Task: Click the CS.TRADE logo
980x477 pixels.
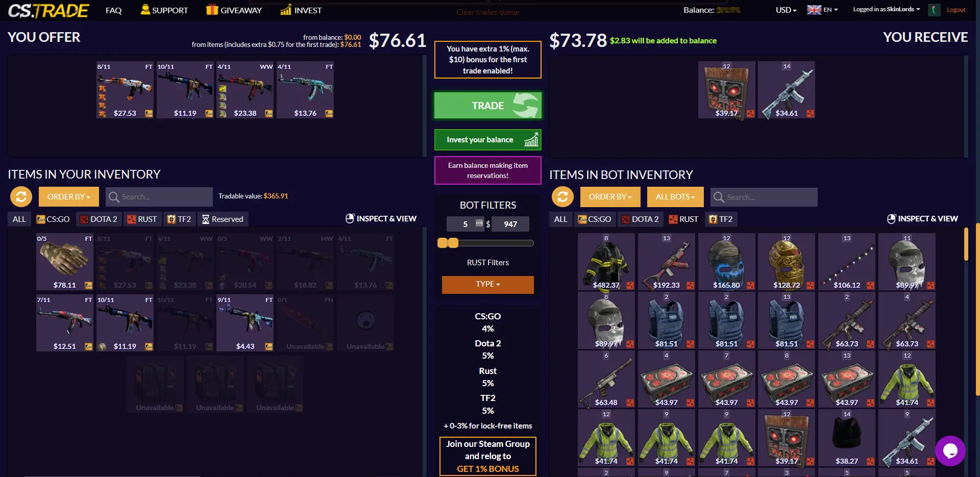Action: pyautogui.click(x=48, y=10)
